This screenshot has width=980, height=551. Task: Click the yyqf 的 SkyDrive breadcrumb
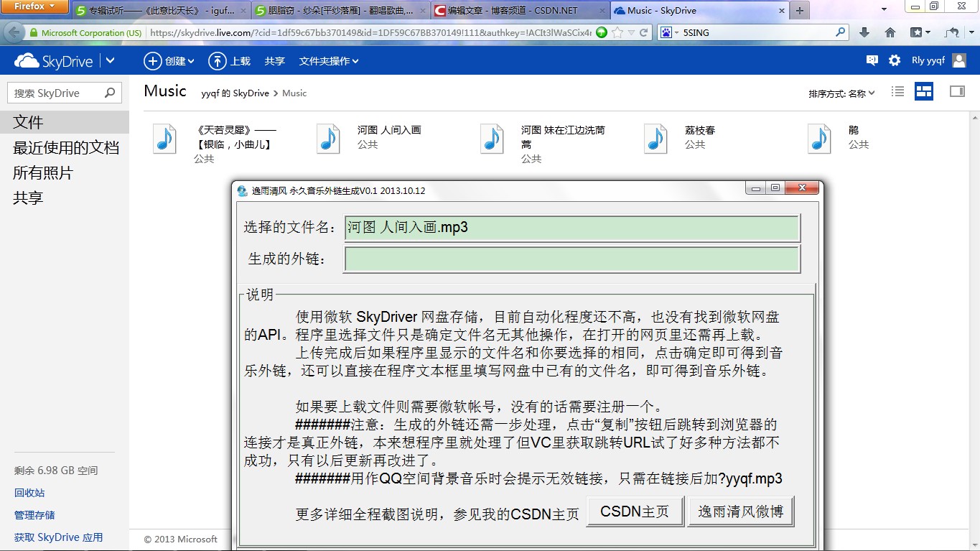tap(235, 93)
